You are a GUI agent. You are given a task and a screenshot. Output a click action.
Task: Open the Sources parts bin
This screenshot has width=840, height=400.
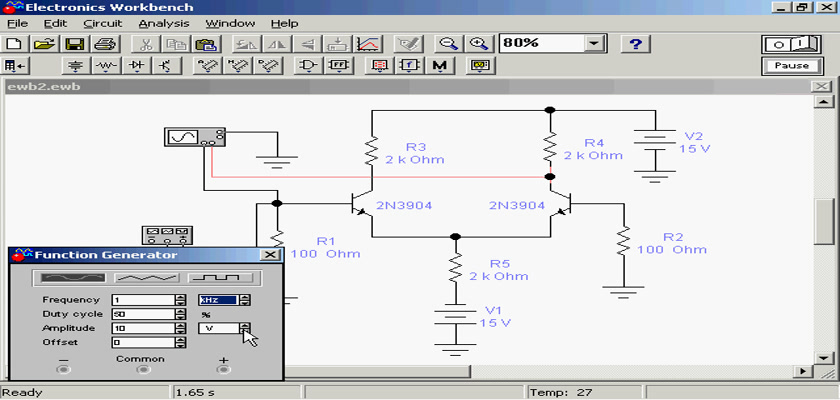click(x=77, y=66)
